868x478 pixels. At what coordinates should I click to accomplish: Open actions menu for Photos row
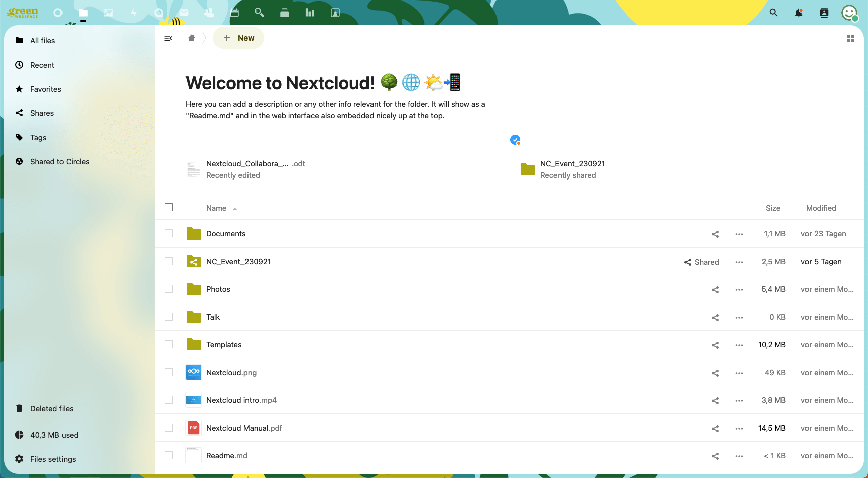tap(739, 290)
